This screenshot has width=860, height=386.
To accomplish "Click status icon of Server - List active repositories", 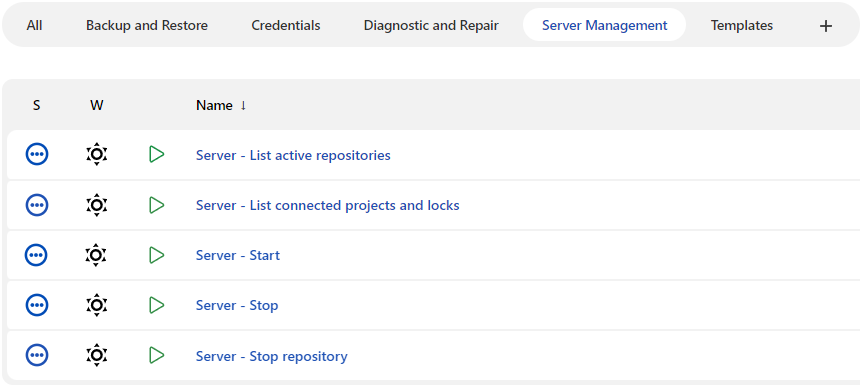I will point(37,155).
